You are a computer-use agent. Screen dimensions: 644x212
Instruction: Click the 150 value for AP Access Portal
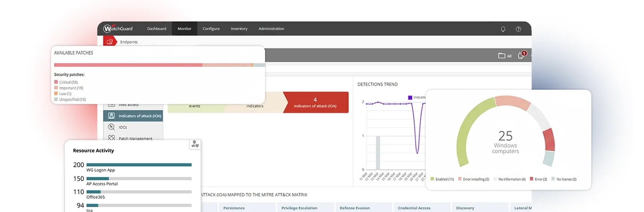click(x=79, y=179)
